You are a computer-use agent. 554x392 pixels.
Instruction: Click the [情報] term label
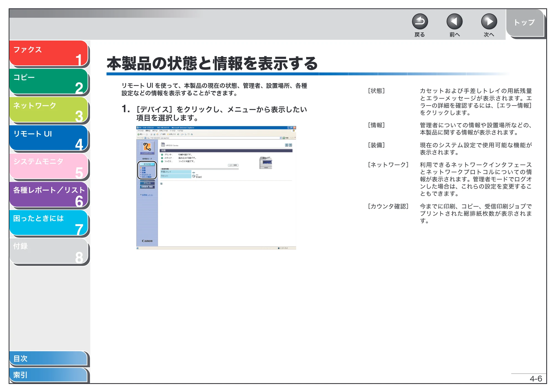point(376,125)
